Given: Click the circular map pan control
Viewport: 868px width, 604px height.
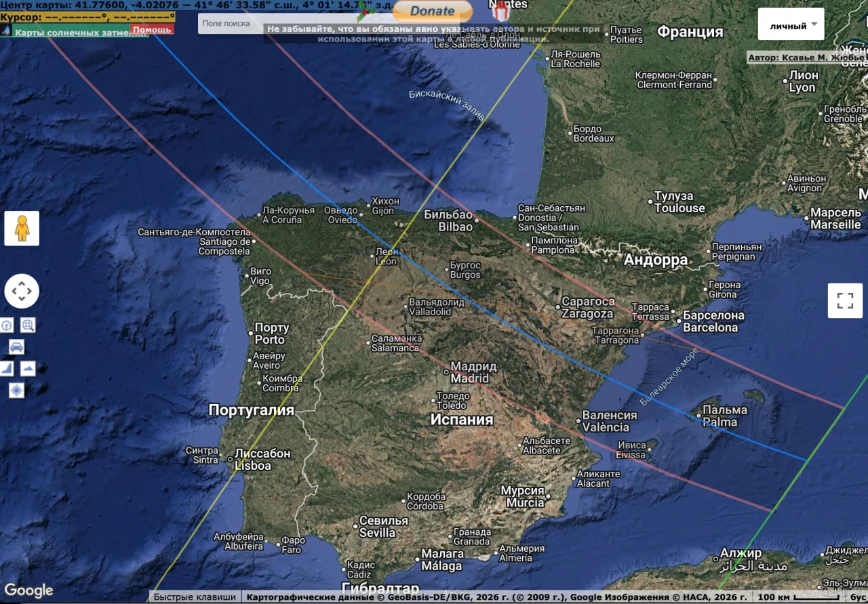Looking at the screenshot, I should (22, 291).
